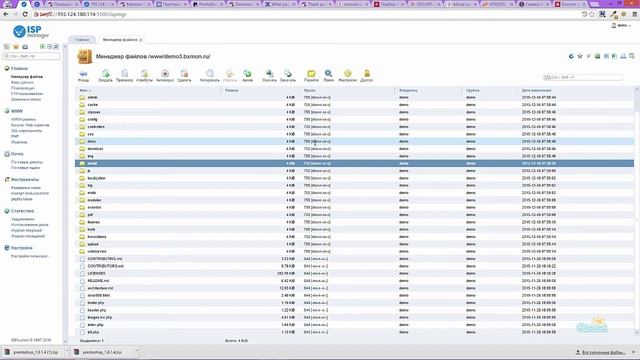Image resolution: width=640 pixels, height=360 pixels.
Task: Click the Перейти yellow folder toolbar icon
Action: point(311,75)
